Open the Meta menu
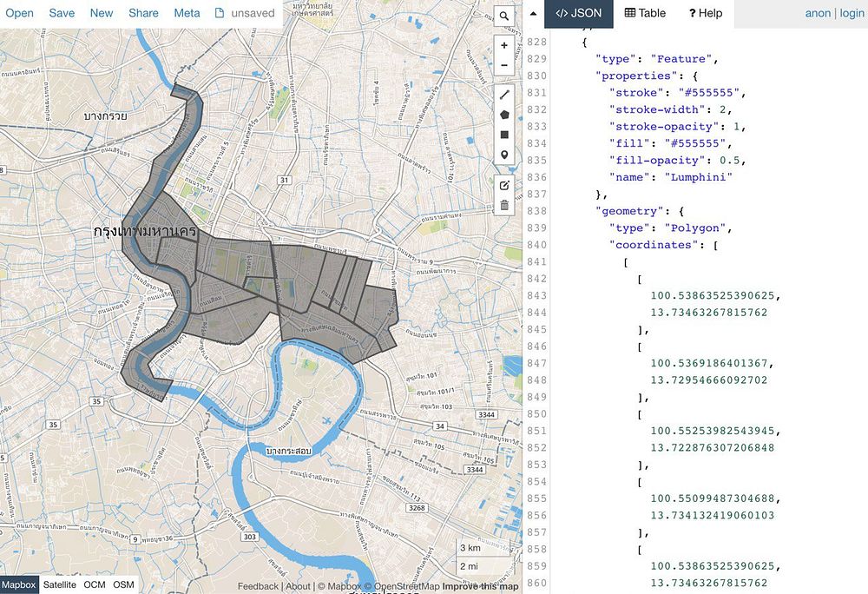868x594 pixels. [x=187, y=13]
